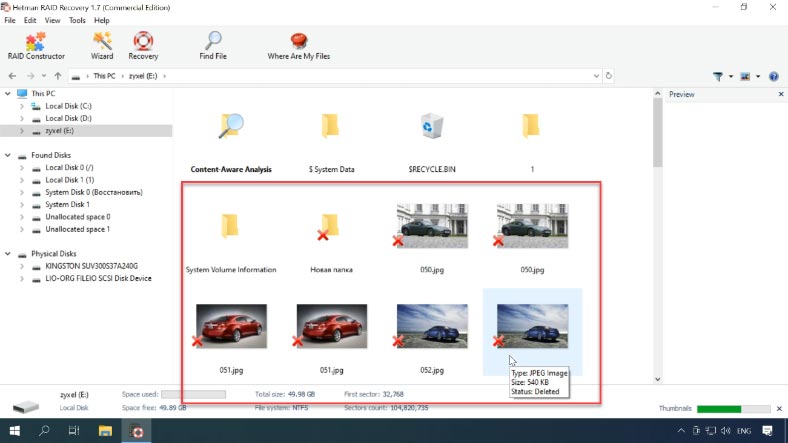
Task: Open the Edit menu
Action: (x=30, y=20)
